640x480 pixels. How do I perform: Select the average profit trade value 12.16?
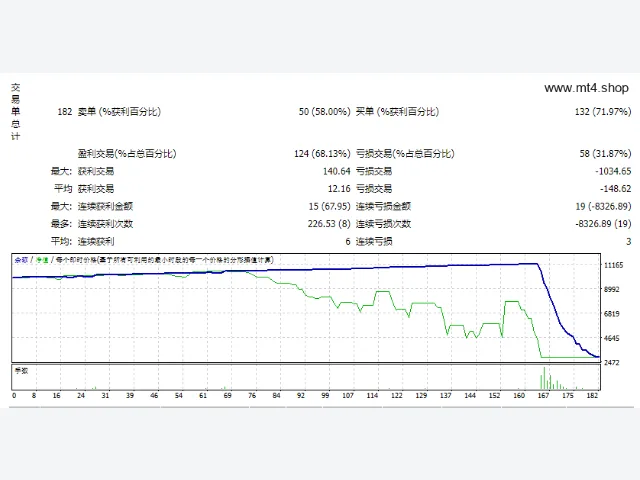tap(339, 189)
